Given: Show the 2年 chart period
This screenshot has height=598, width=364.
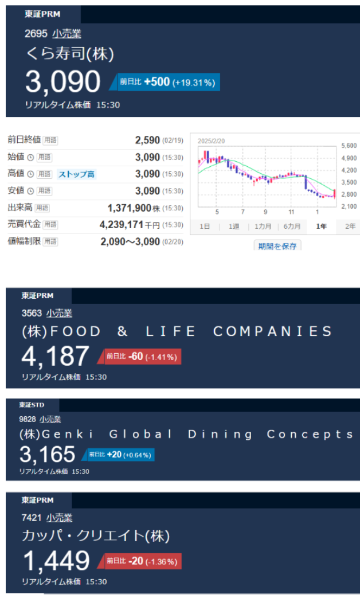Looking at the screenshot, I should (x=350, y=226).
